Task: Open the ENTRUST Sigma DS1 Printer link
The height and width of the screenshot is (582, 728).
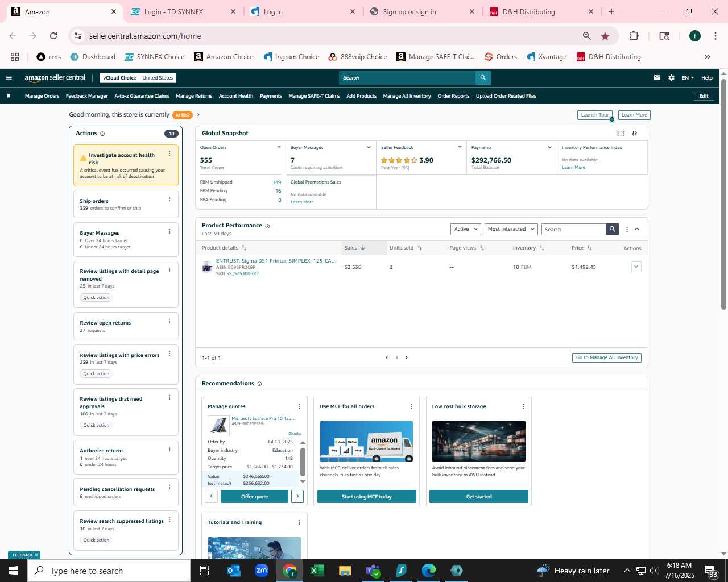Action: tap(276, 261)
